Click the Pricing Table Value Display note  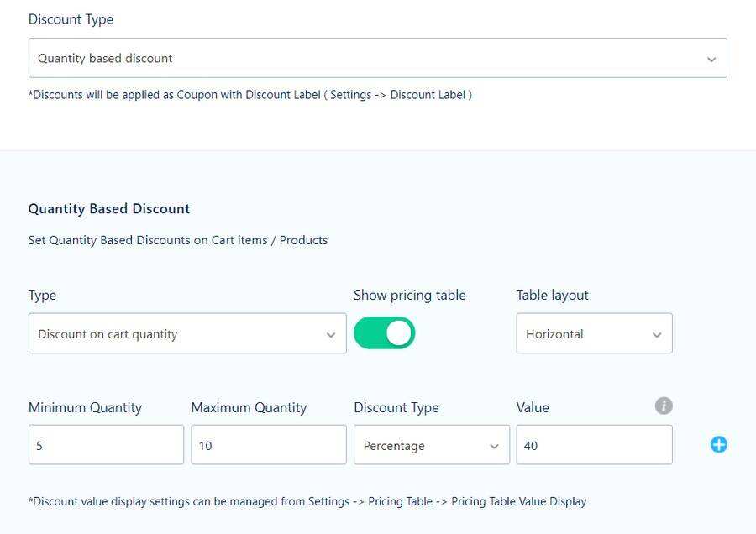click(x=307, y=502)
